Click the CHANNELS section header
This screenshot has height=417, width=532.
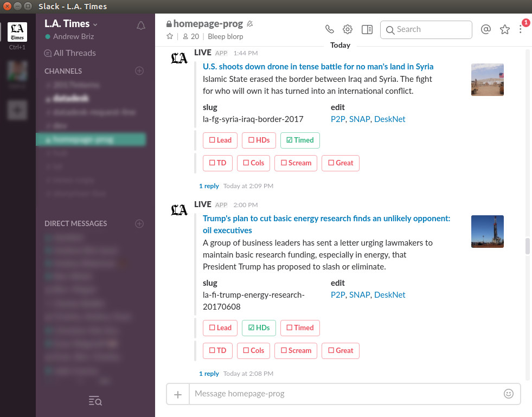point(63,71)
